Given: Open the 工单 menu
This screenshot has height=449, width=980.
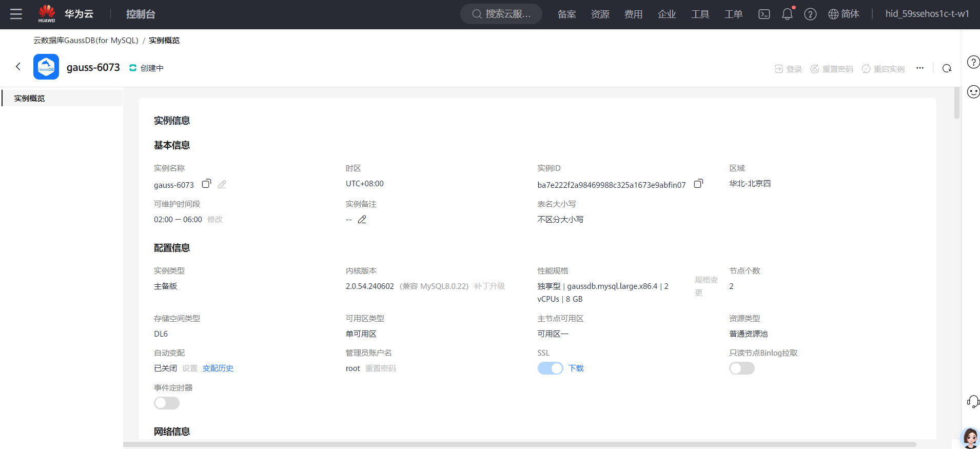Looking at the screenshot, I should pyautogui.click(x=734, y=14).
